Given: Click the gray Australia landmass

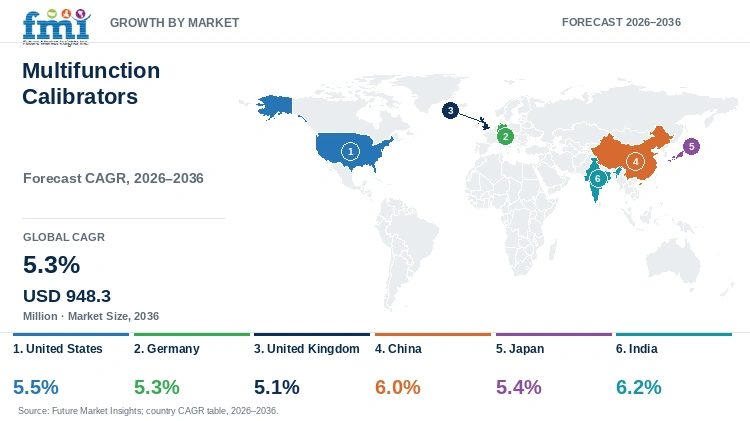Looking at the screenshot, I should tap(673, 261).
